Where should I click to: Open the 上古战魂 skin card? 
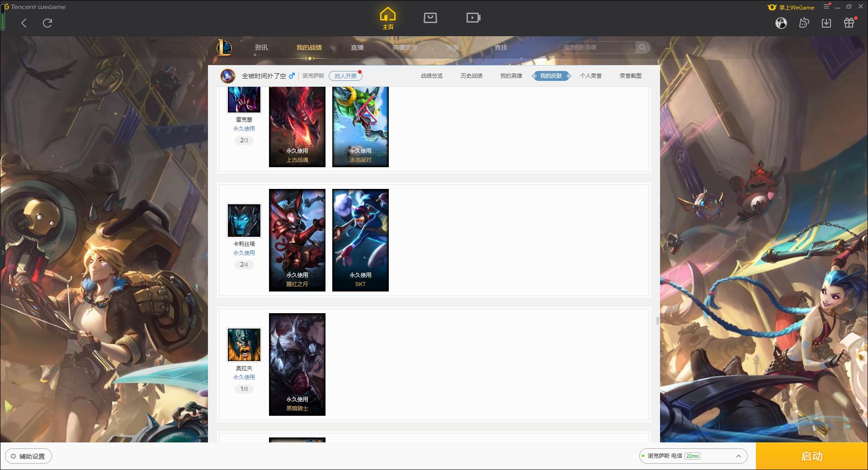297,127
